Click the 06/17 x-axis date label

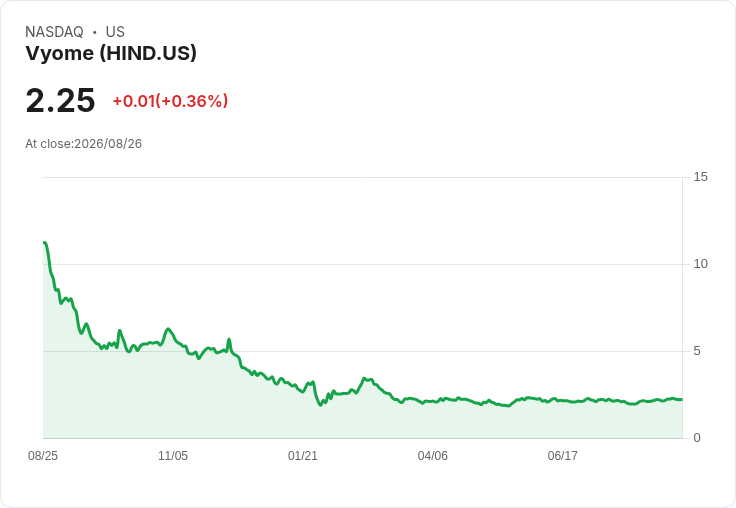(x=562, y=456)
